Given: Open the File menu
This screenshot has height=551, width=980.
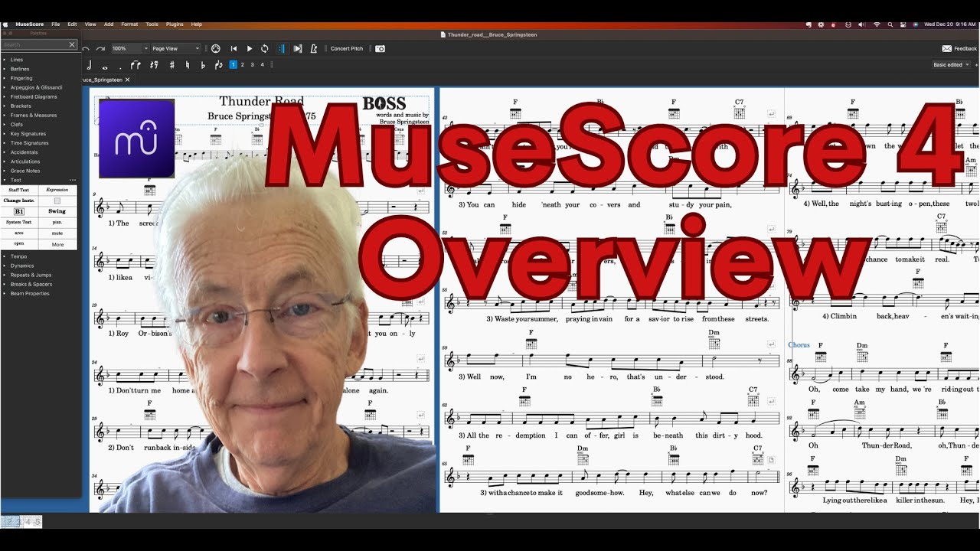Looking at the screenshot, I should [x=56, y=24].
